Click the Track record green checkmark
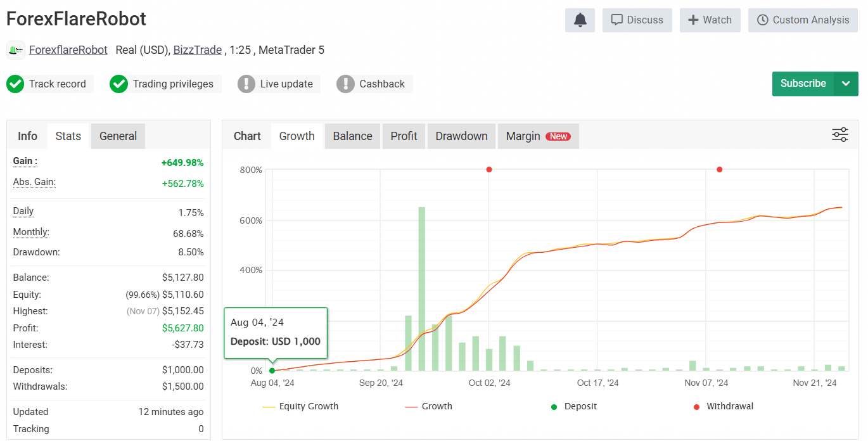Image resolution: width=868 pixels, height=441 pixels. (16, 84)
